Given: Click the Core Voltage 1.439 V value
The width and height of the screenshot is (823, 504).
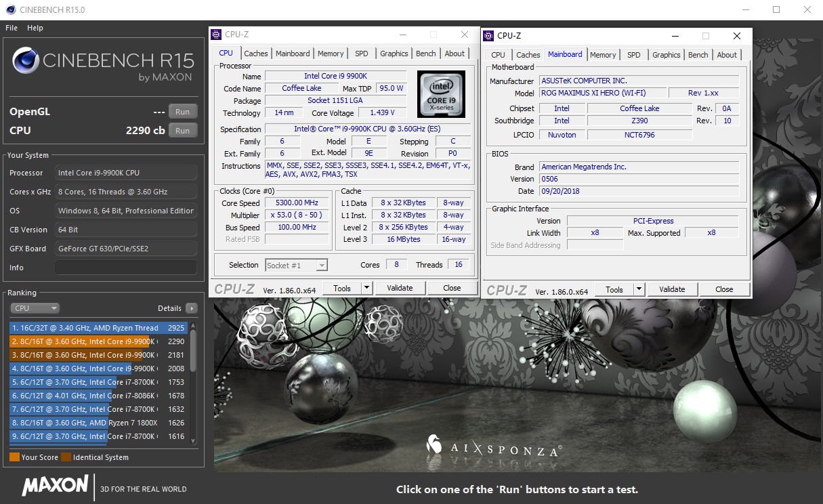Looking at the screenshot, I should 383,112.
